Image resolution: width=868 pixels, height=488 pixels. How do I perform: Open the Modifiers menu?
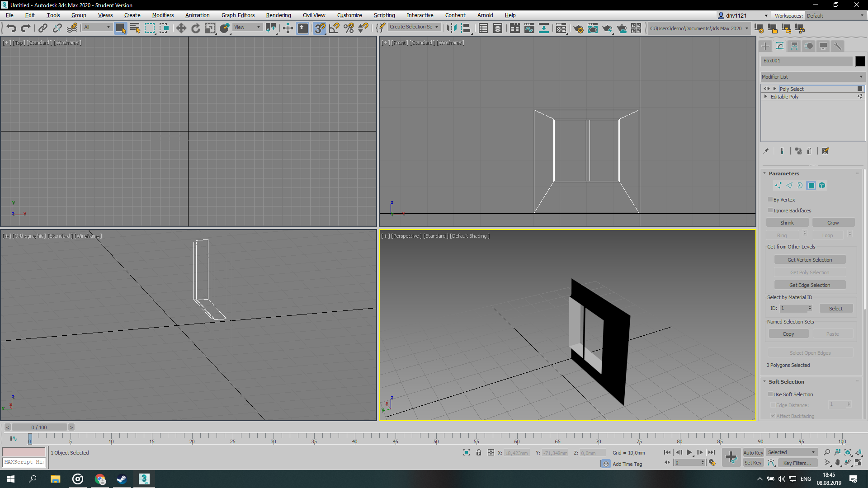(163, 15)
